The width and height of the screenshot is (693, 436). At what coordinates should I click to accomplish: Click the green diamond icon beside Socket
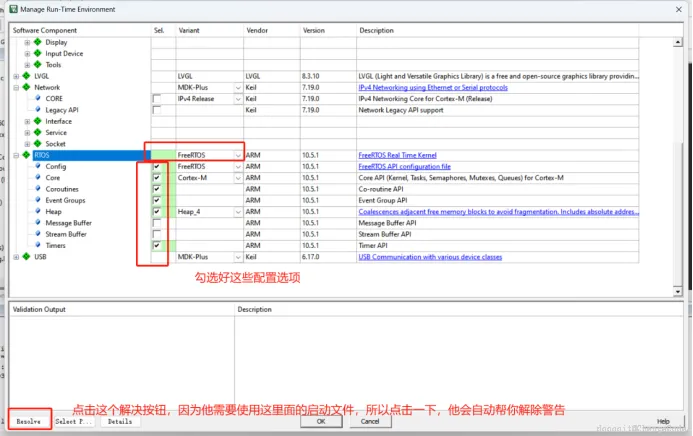[38, 144]
